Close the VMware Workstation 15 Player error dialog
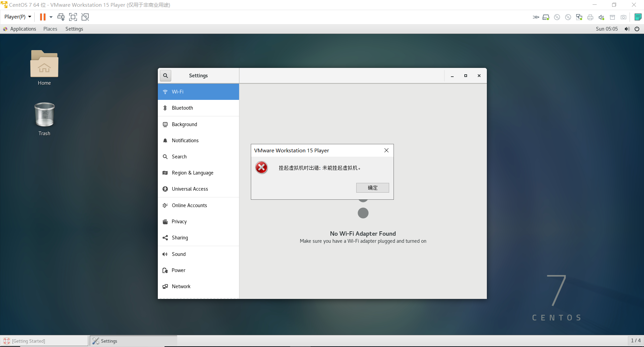644x347 pixels. 386,150
